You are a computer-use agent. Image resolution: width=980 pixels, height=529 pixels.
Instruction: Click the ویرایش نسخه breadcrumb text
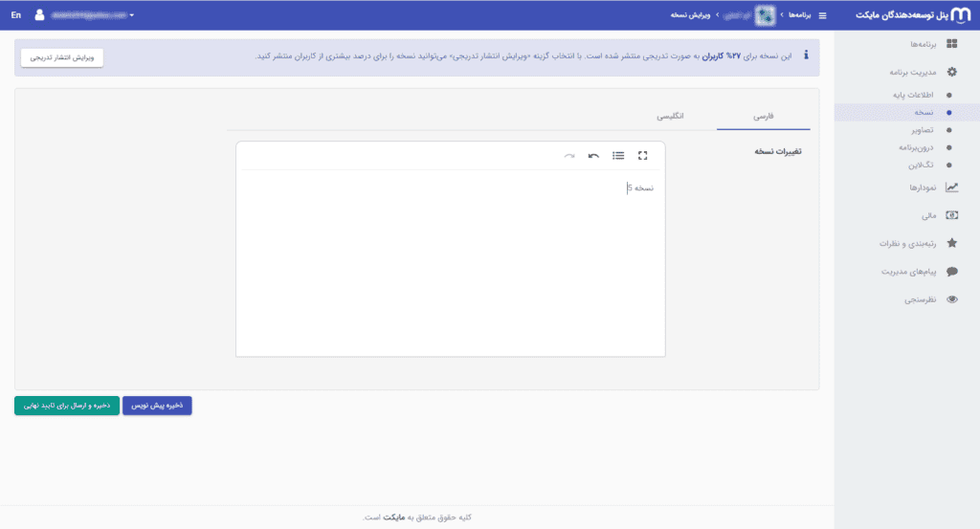690,15
